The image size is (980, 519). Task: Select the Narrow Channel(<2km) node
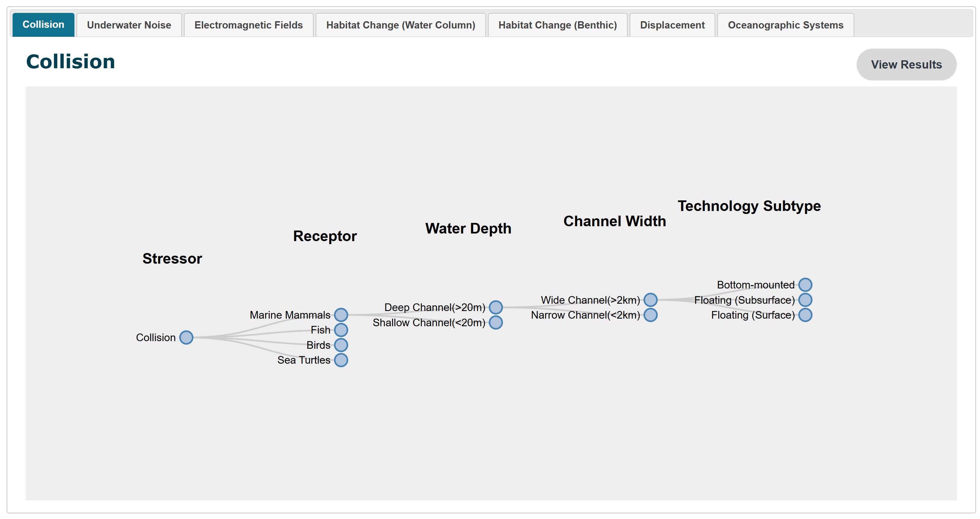pyautogui.click(x=650, y=315)
